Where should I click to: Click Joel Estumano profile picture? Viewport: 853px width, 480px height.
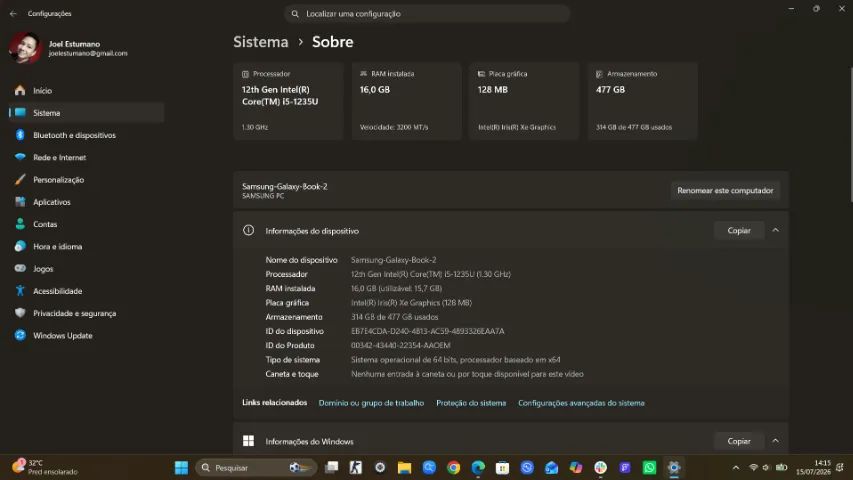[x=25, y=48]
